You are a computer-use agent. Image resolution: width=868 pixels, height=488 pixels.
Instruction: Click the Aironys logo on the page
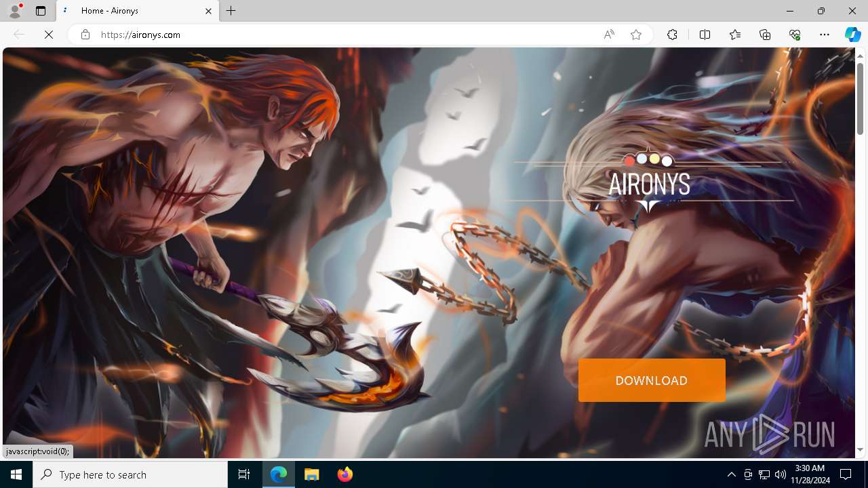(x=649, y=180)
